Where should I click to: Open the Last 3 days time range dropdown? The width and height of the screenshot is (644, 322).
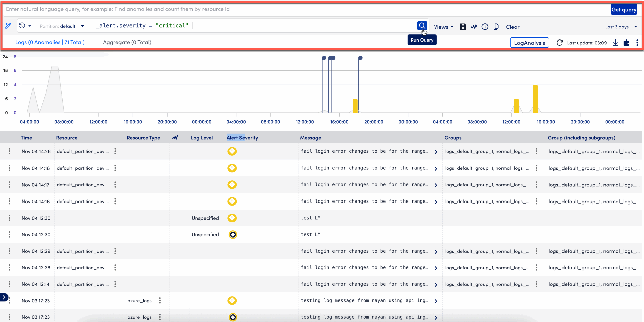pos(621,27)
